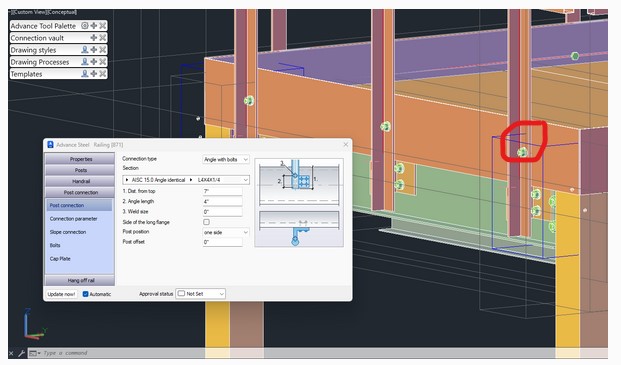Viewport: 621px width, 365px height.
Task: Expand AISC 15.0 Angle identical class arrow
Action: [x=127, y=180]
